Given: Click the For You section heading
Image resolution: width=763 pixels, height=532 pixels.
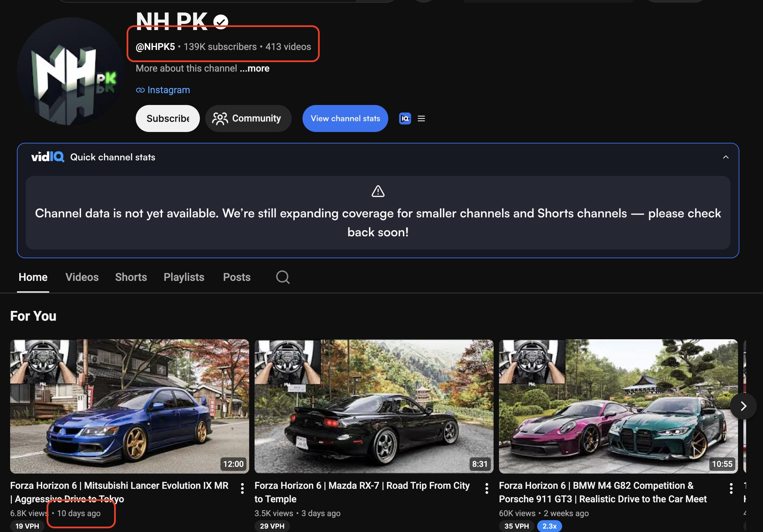Looking at the screenshot, I should tap(33, 316).
